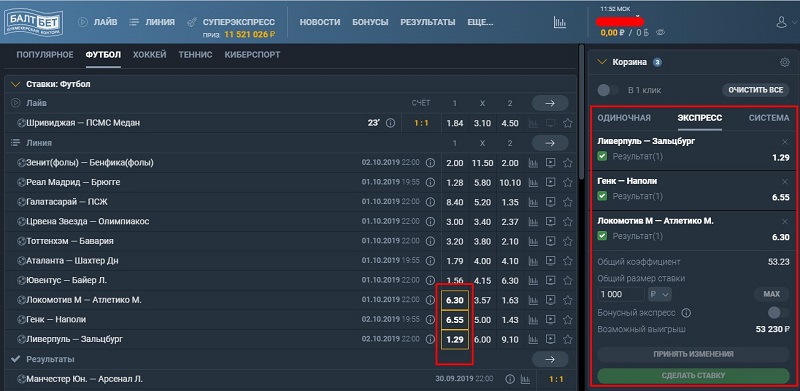Open the statistics chart icon in header
Screen dimensions: 800x391
tap(560, 22)
